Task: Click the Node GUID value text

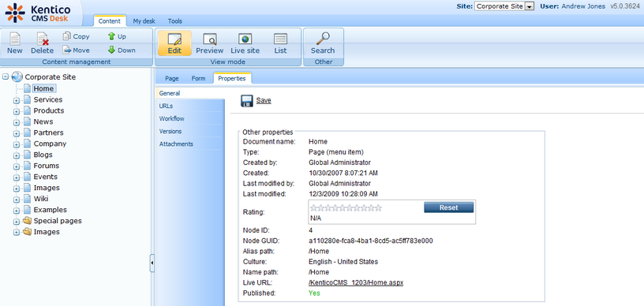Action: [370, 241]
